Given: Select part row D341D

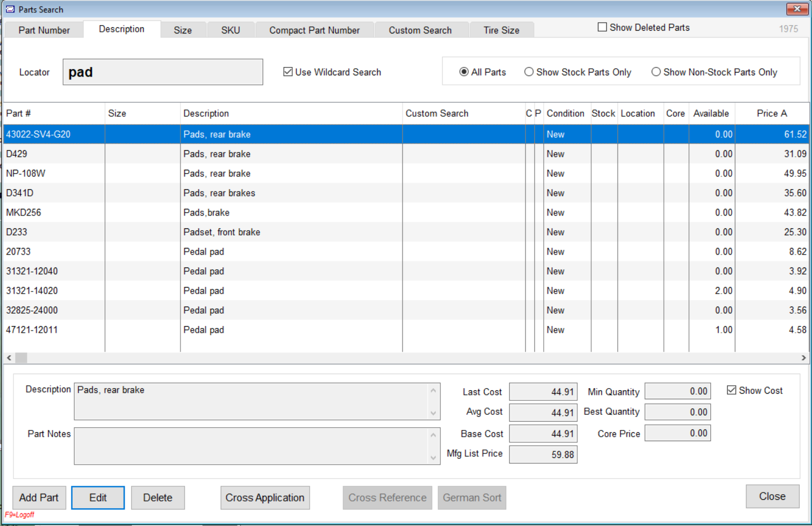Looking at the screenshot, I should click(406, 193).
